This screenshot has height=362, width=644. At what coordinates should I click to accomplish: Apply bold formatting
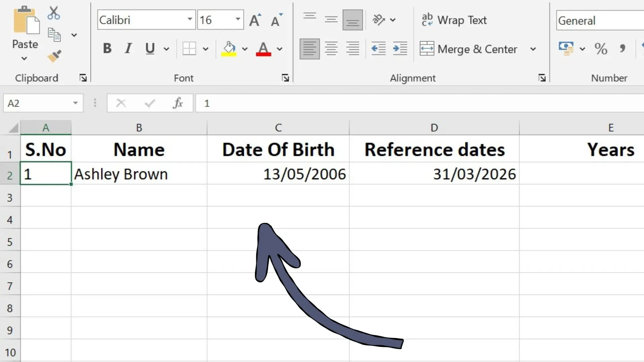tap(107, 49)
